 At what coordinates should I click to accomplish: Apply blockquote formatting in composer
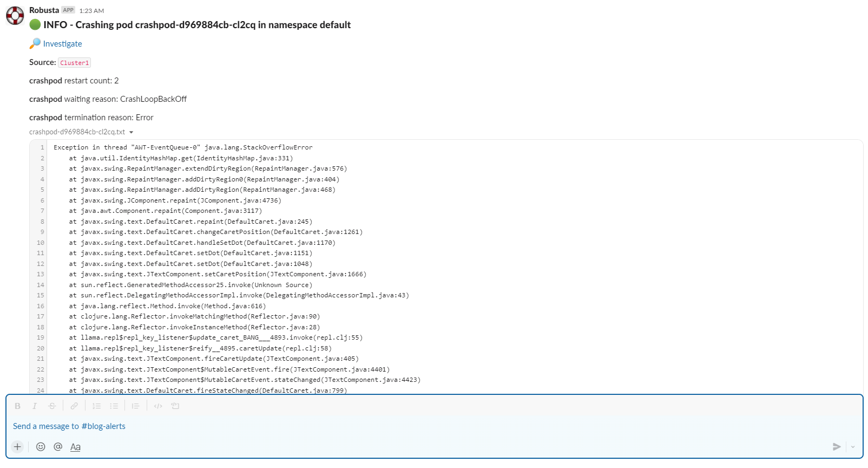coord(136,406)
